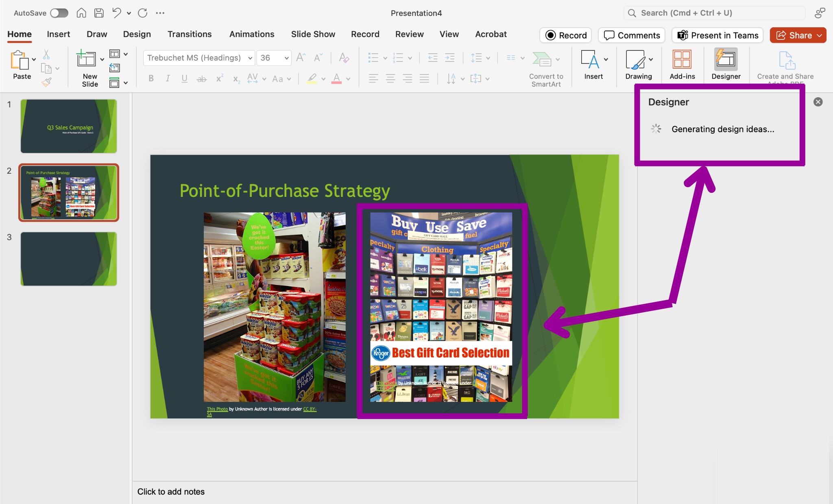This screenshot has width=833, height=504.
Task: Open the Insert tab
Action: pos(58,34)
